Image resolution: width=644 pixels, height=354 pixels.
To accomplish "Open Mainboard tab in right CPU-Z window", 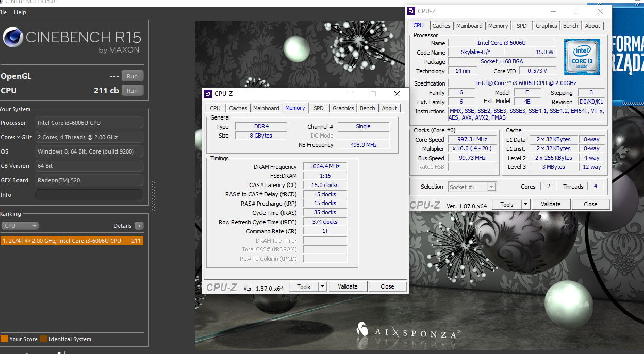I will (469, 26).
